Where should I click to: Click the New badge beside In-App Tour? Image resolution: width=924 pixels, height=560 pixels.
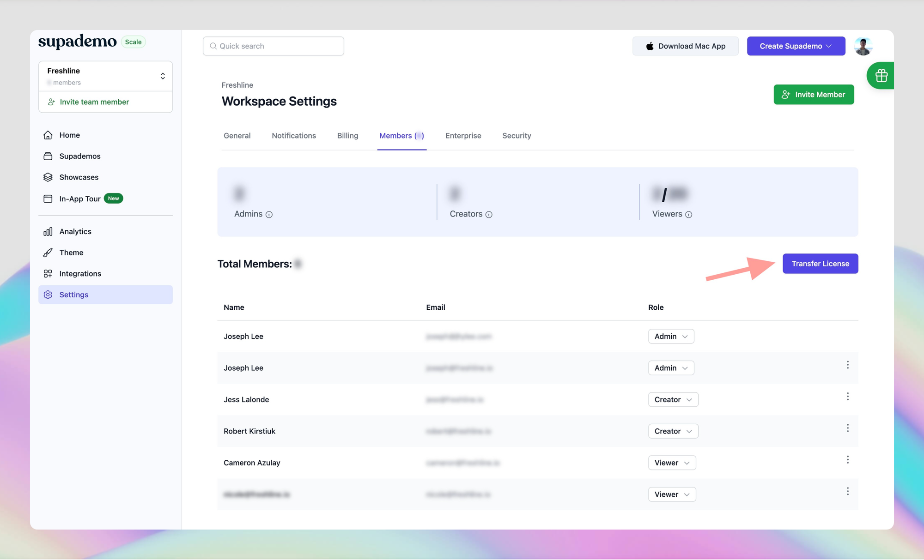point(113,199)
